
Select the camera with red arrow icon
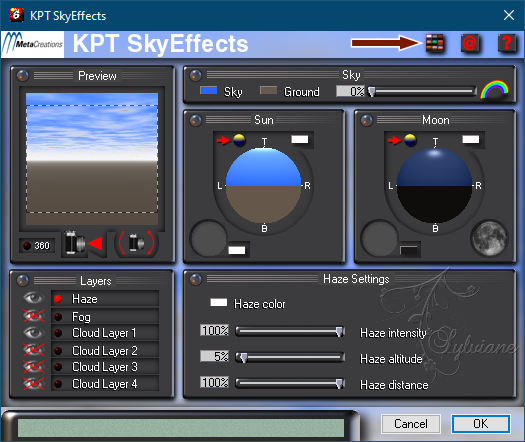(x=84, y=243)
